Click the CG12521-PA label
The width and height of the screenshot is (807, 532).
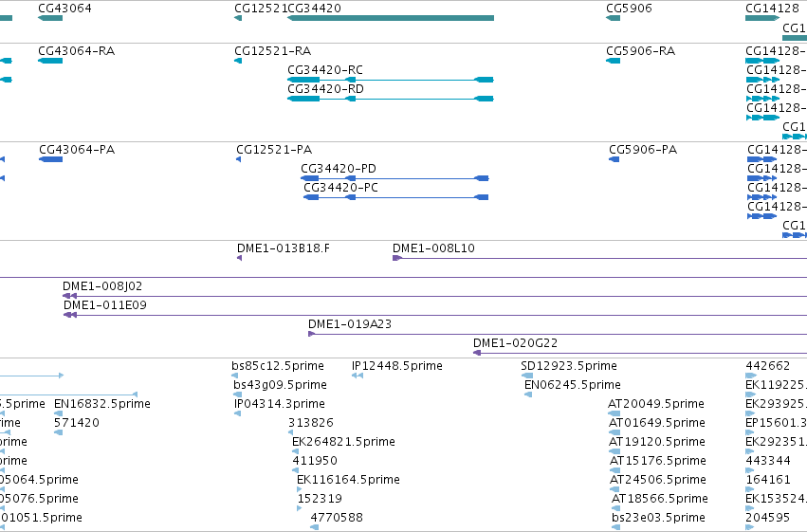pyautogui.click(x=274, y=150)
